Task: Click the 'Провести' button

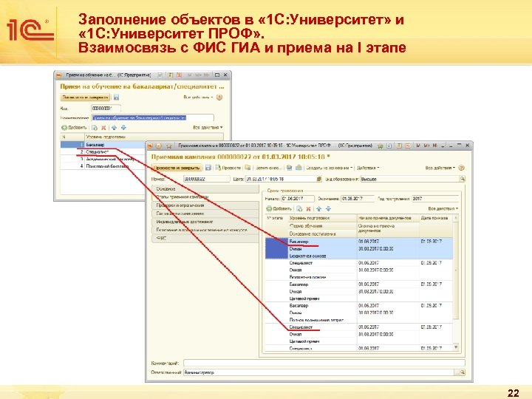Action: 228,168
